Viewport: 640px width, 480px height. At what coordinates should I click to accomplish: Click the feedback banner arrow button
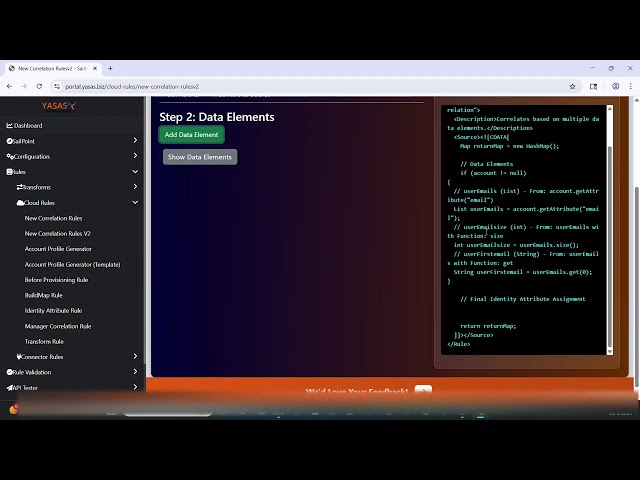(x=423, y=391)
